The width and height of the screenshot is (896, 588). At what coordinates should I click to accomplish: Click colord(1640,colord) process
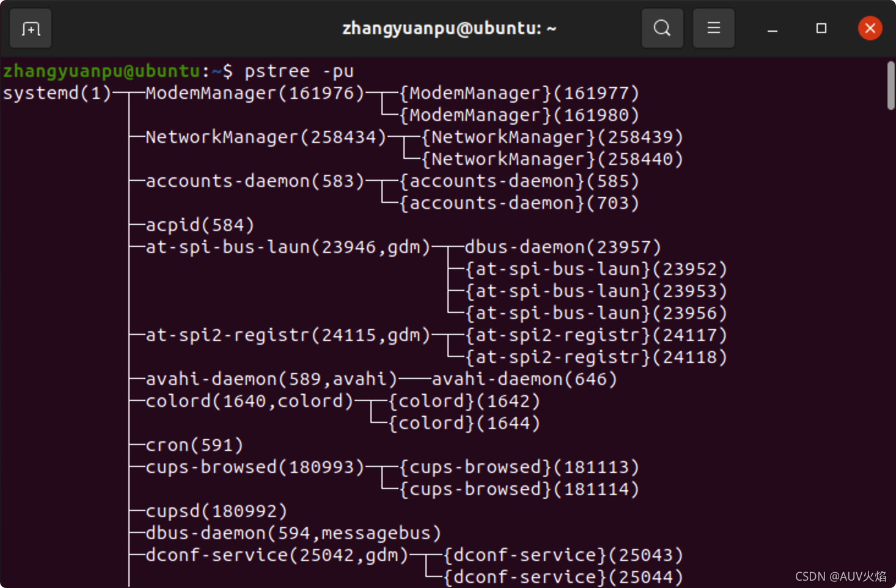tap(249, 401)
